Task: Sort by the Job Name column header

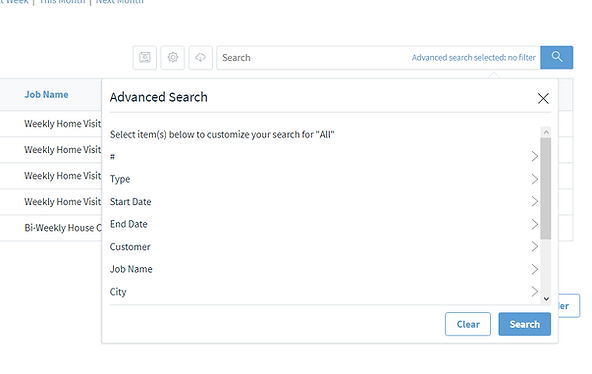Action: [x=46, y=94]
